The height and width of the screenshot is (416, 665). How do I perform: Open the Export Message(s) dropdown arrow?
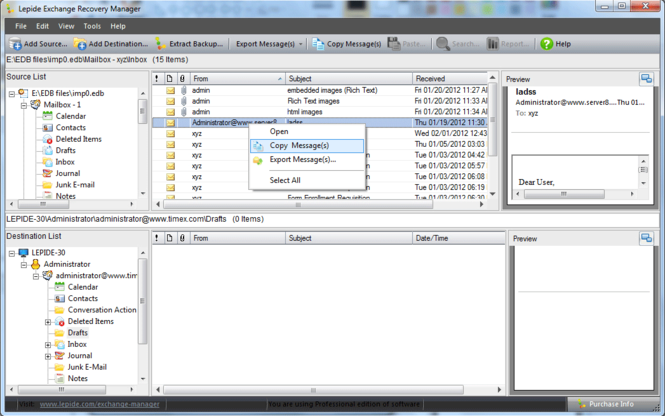click(301, 44)
